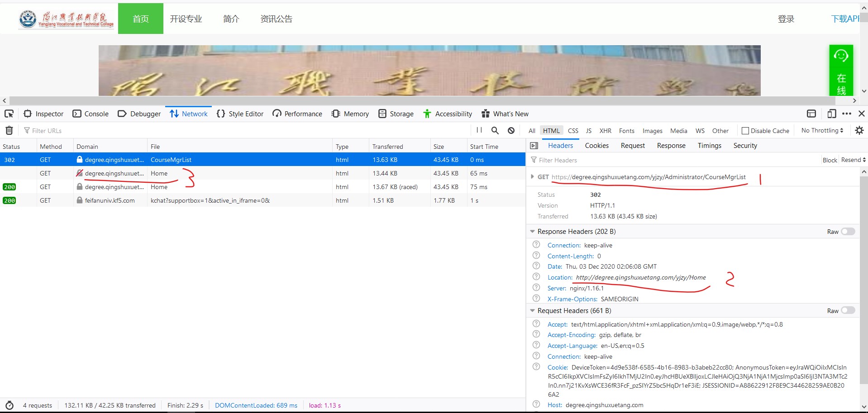Switch to Timings tab
Viewport: 868px width, 413px height.
tap(709, 146)
